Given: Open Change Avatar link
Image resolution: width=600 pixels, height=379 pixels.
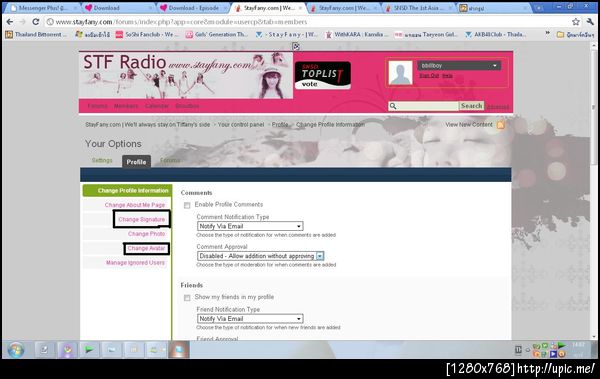Looking at the screenshot, I should coord(146,248).
